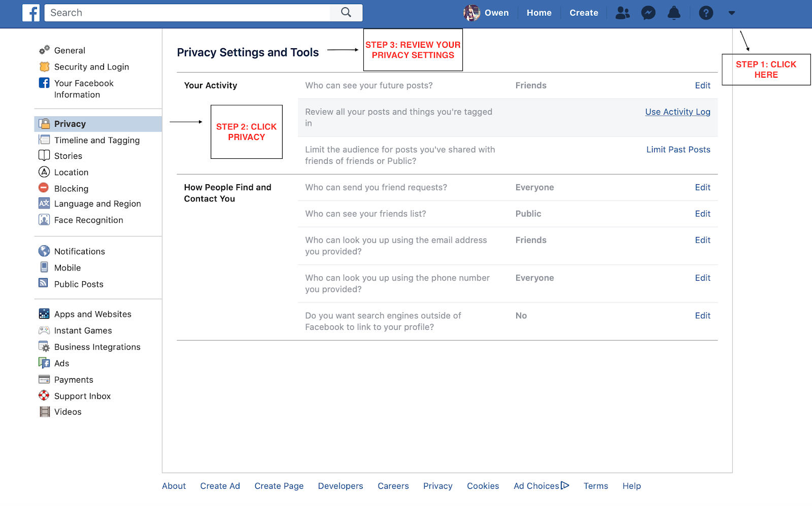Screen dimensions: 812x506
Task: Click the Privacy padlock icon
Action: pyautogui.click(x=44, y=123)
